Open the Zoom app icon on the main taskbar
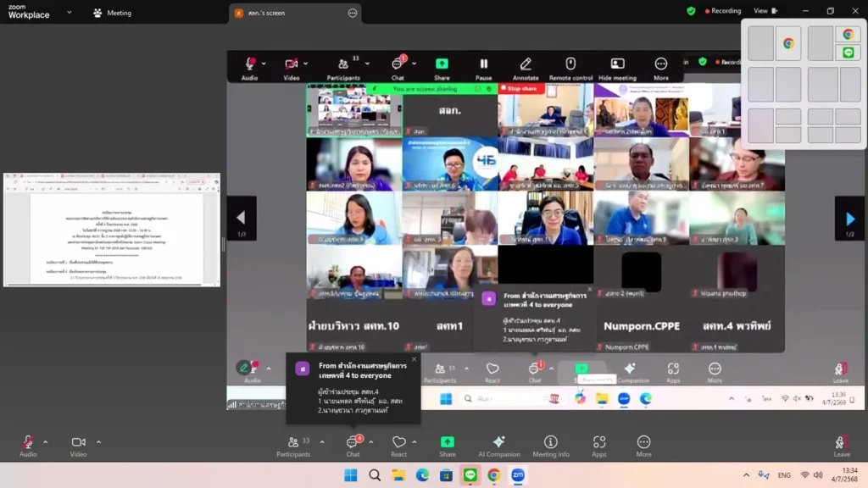Screen dimensions: 868x488 click(x=518, y=475)
